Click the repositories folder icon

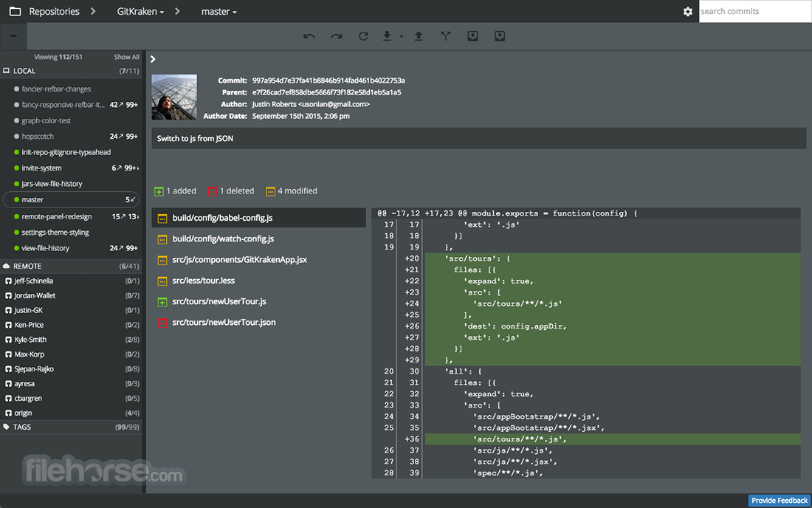pos(15,11)
